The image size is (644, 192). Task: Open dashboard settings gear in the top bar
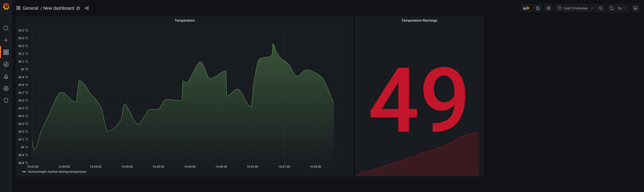[x=549, y=8]
